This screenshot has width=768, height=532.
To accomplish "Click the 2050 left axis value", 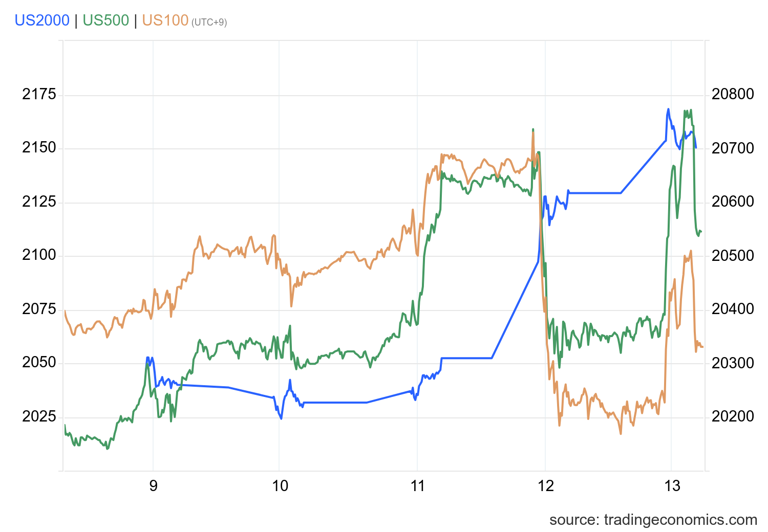I will point(39,363).
